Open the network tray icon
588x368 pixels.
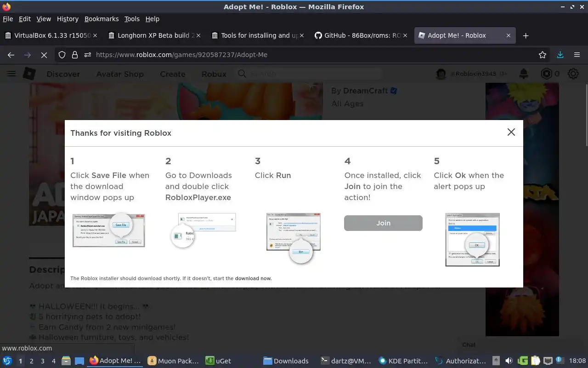548,361
